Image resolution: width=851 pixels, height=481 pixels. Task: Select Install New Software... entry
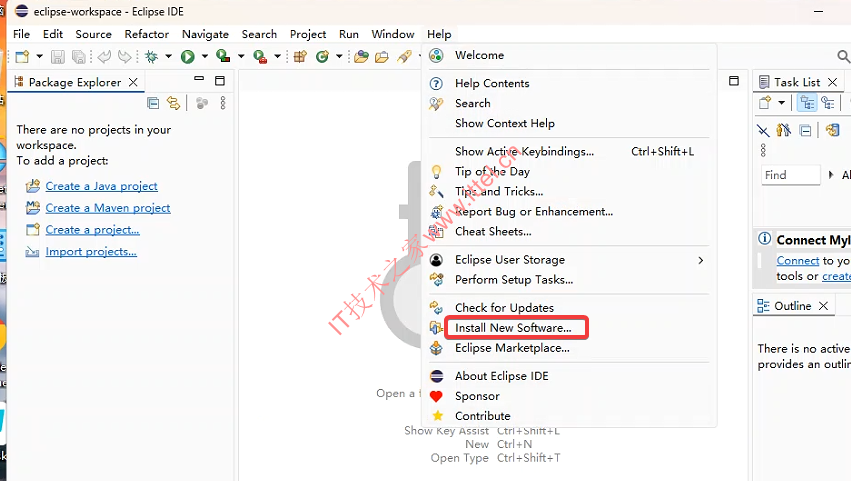pos(569,328)
